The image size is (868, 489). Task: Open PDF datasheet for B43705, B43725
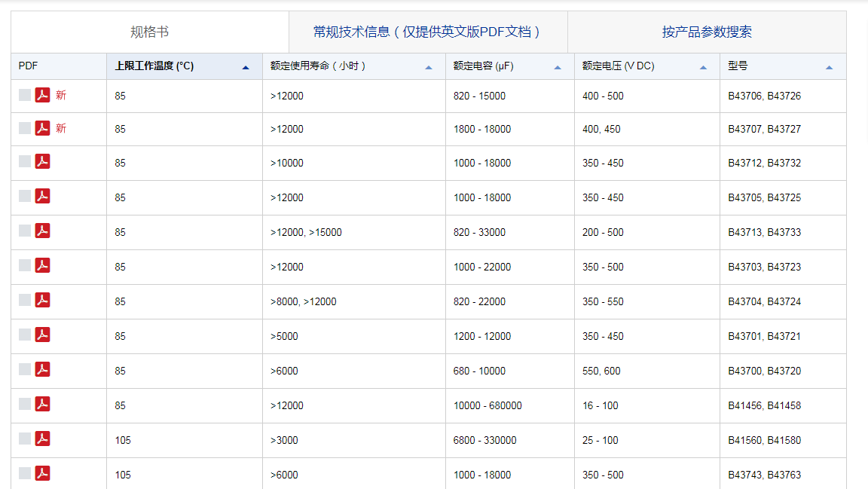click(43, 196)
